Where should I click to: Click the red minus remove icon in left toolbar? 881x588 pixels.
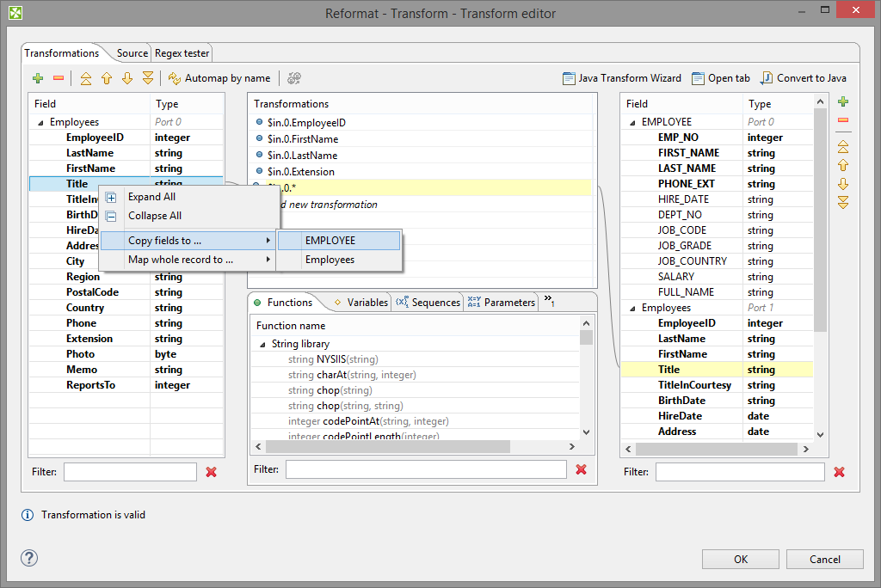click(x=59, y=78)
